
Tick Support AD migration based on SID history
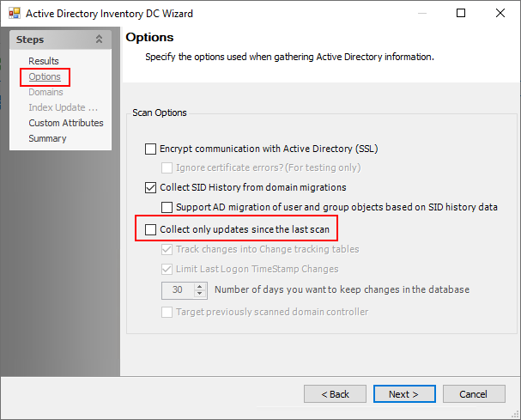coord(168,207)
